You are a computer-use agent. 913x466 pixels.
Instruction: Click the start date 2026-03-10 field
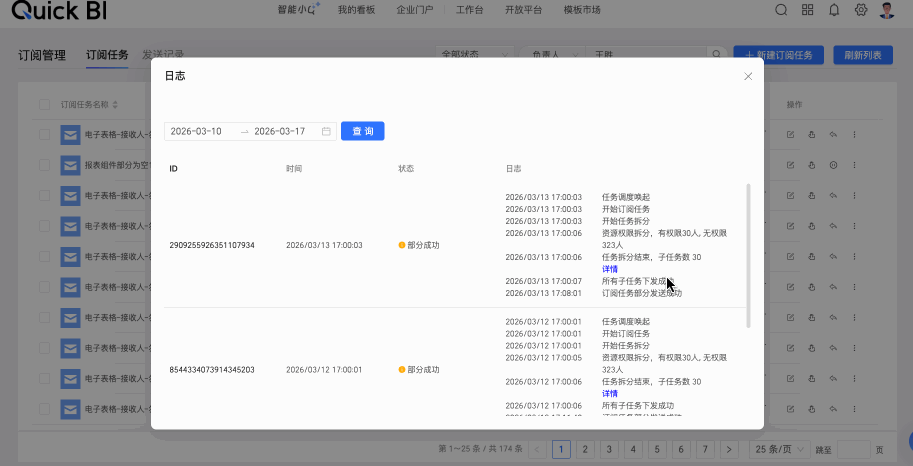pos(196,131)
